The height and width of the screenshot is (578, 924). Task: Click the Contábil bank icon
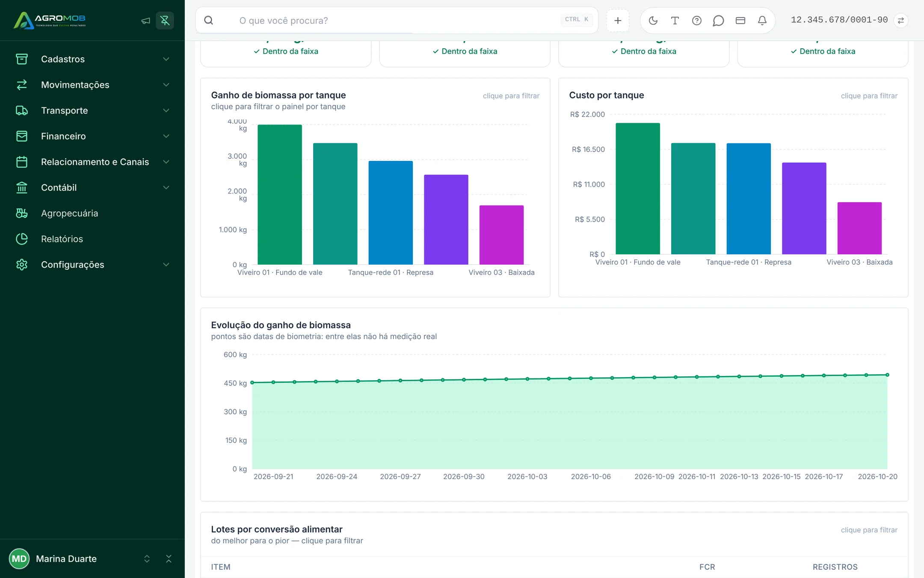pyautogui.click(x=22, y=188)
